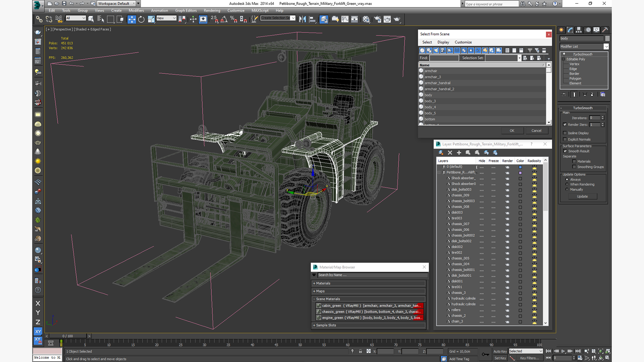Toggle the Angle Snap tool
Image resolution: width=644 pixels, height=362 pixels.
click(x=224, y=19)
